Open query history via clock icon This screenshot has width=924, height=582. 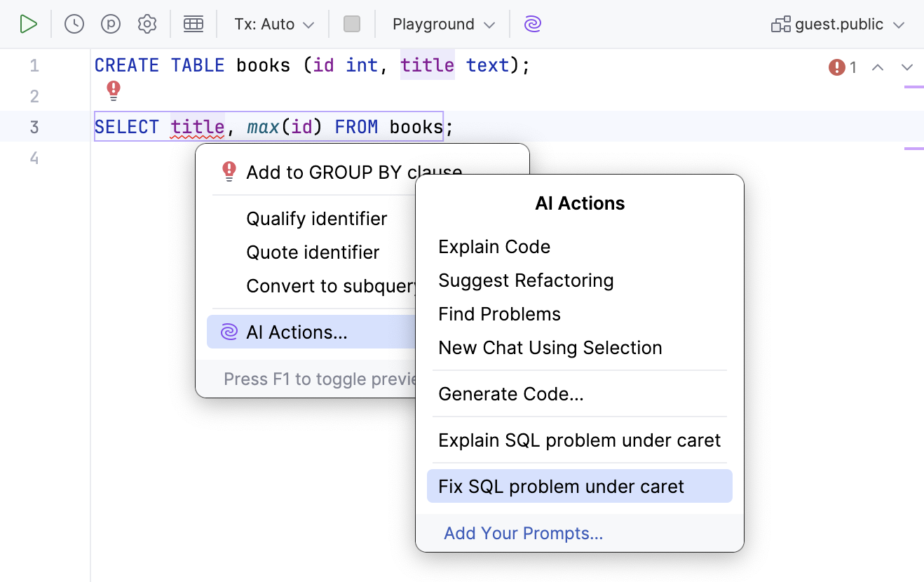click(x=72, y=23)
